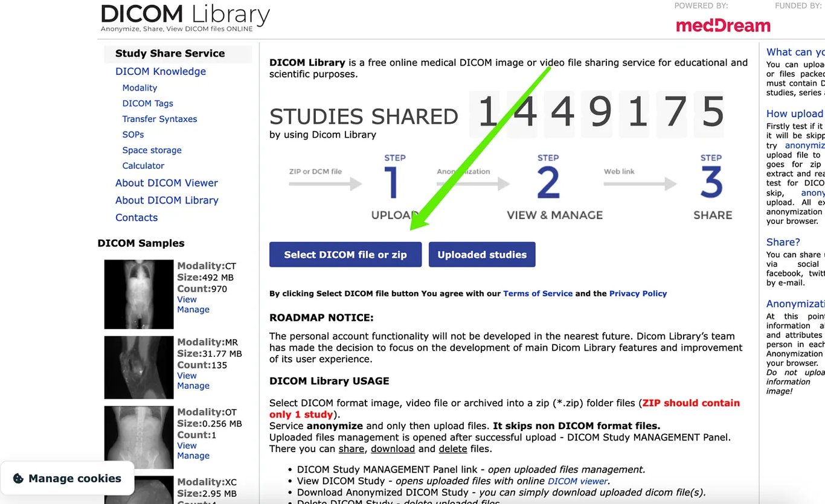This screenshot has height=504, width=825.
Task: Open the Manage cookies text label
Action: click(75, 479)
